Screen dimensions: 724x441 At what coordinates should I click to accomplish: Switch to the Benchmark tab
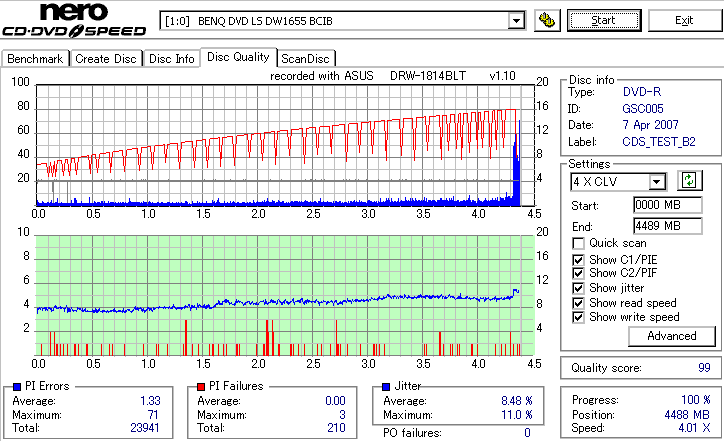(35, 59)
